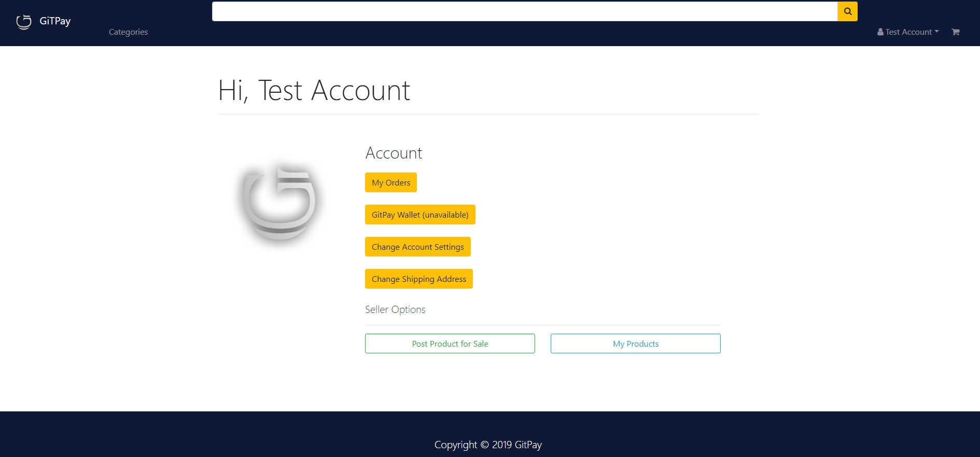Open the Categories menu item
The width and height of the screenshot is (980, 457).
pyautogui.click(x=128, y=32)
